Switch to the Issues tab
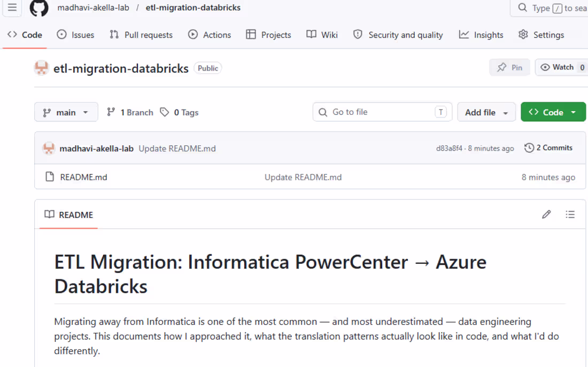588x367 pixels. pos(75,35)
